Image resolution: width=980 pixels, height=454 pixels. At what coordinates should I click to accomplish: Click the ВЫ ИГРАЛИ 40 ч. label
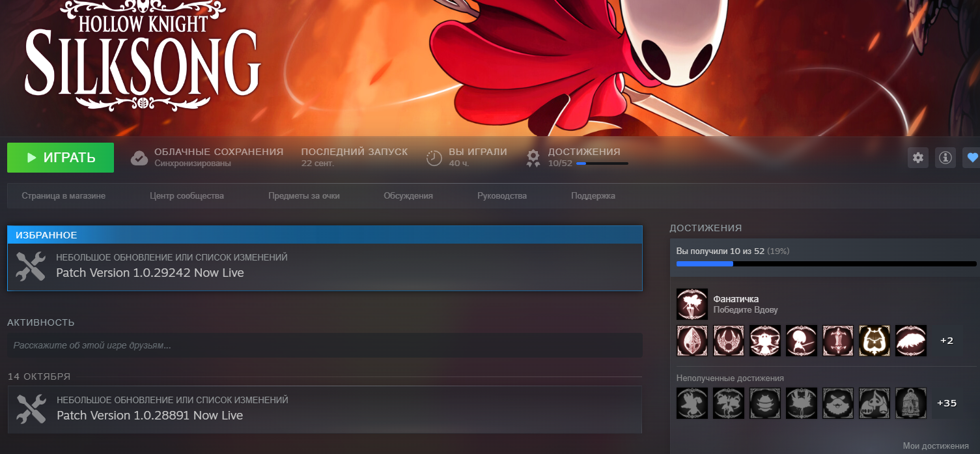(x=478, y=157)
